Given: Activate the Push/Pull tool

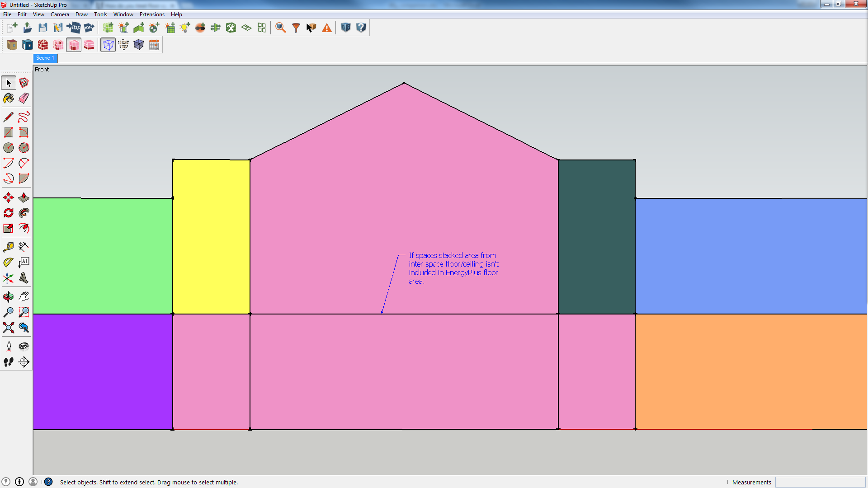Looking at the screenshot, I should pyautogui.click(x=24, y=197).
